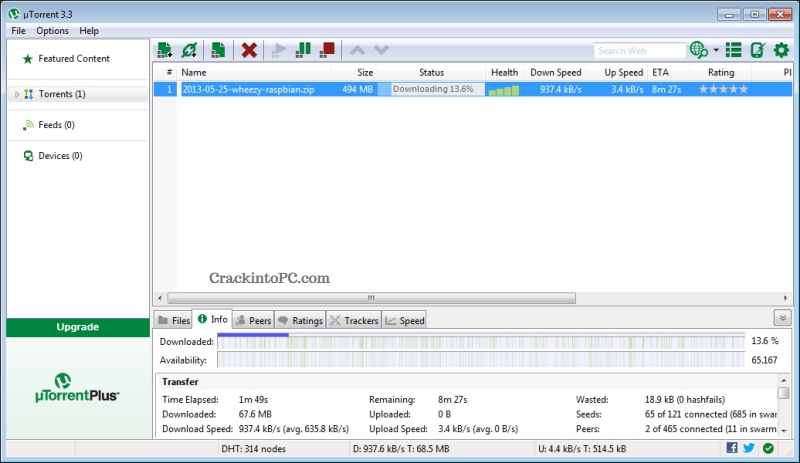The image size is (800, 463).
Task: Switch to the Speed tab
Action: pos(405,320)
